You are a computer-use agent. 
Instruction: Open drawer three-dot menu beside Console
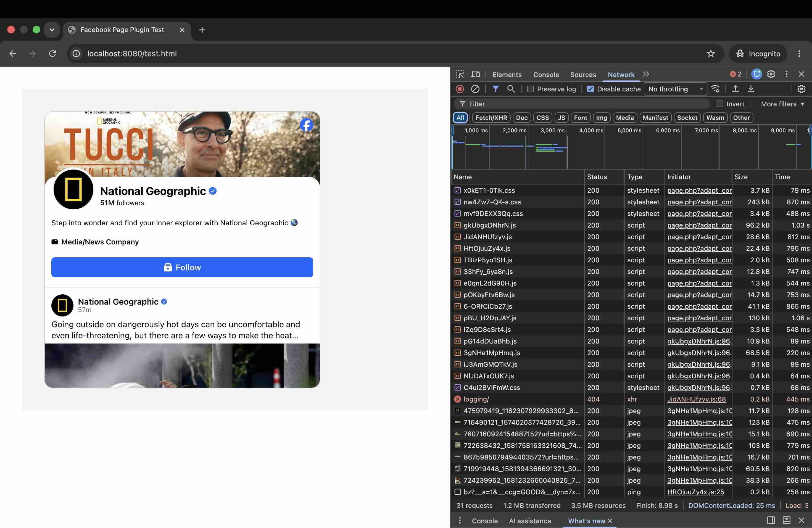tap(460, 521)
